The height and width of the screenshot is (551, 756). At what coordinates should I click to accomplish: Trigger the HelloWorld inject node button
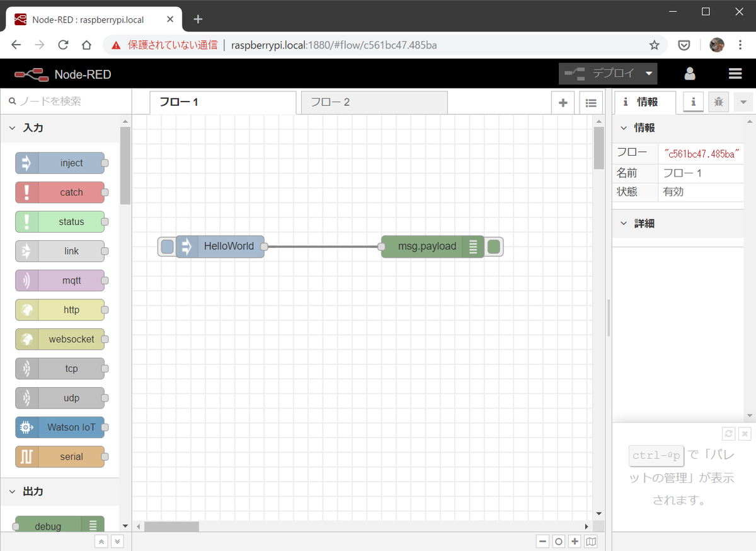pyautogui.click(x=167, y=246)
